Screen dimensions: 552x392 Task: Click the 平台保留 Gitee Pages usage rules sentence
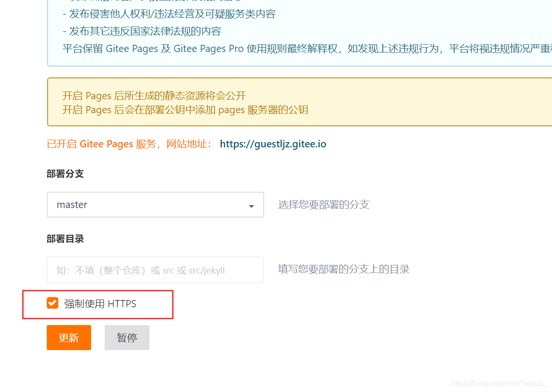click(307, 49)
